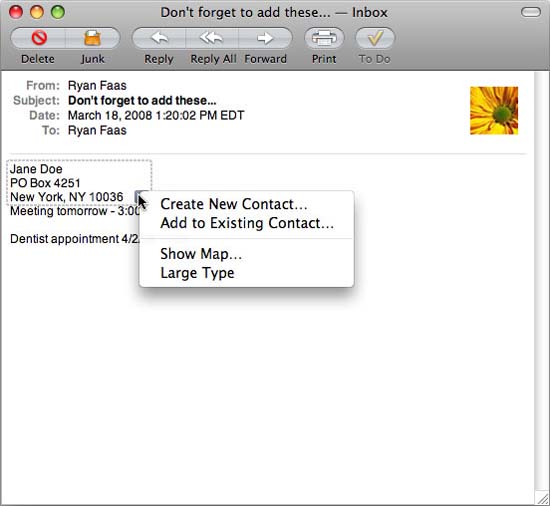Click the Delete message icon
Screen dimensions: 550x506
click(x=39, y=38)
